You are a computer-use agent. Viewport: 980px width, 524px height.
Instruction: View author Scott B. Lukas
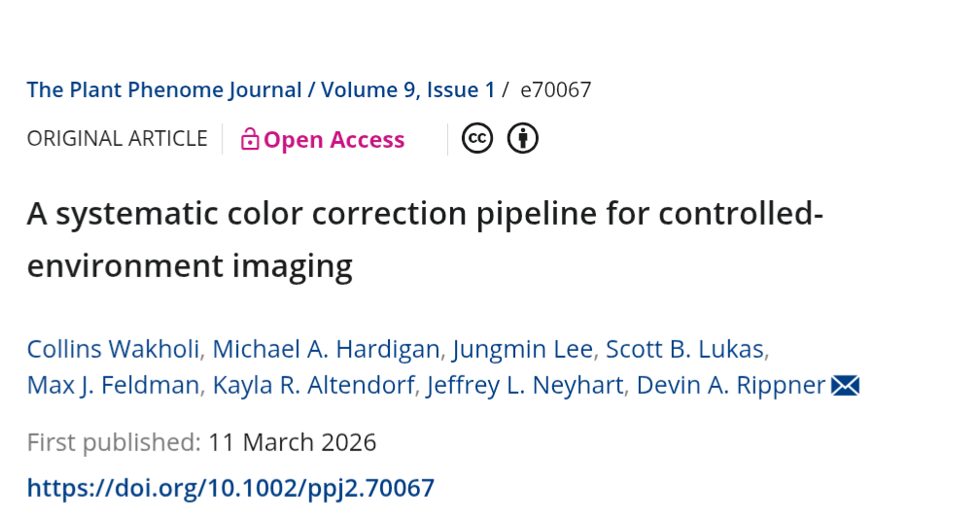point(685,349)
